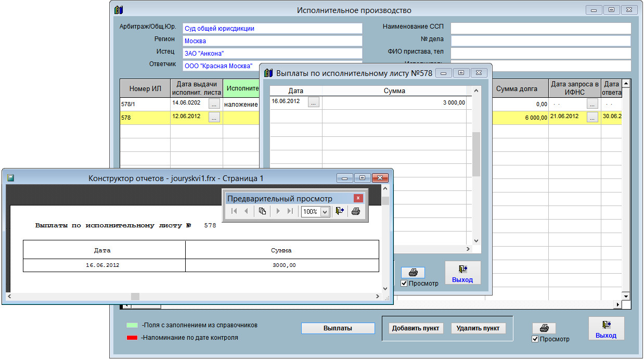
Task: Go to the next page in preview
Action: click(x=278, y=211)
